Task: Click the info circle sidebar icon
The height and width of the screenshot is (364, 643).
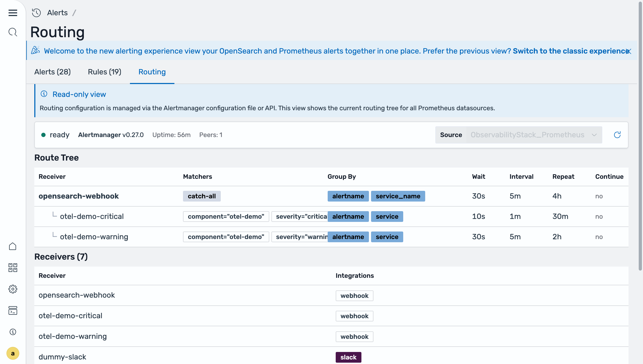Action: coord(13,332)
